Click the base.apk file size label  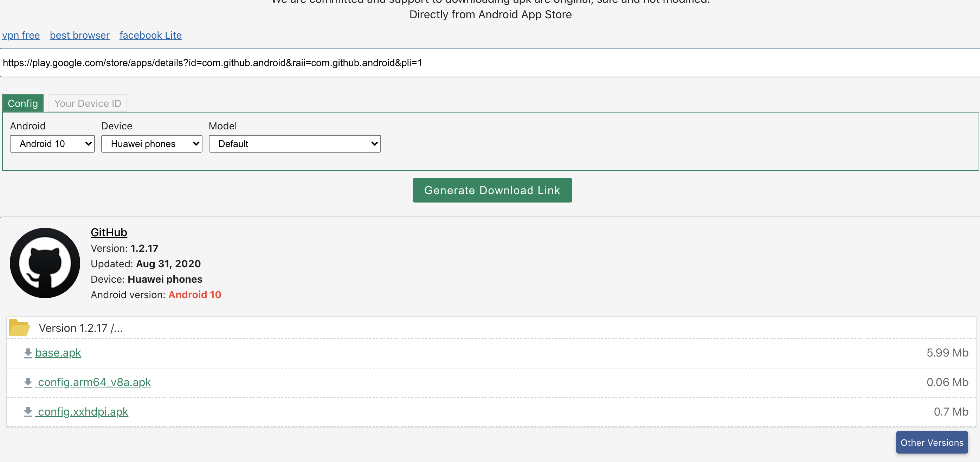point(947,353)
